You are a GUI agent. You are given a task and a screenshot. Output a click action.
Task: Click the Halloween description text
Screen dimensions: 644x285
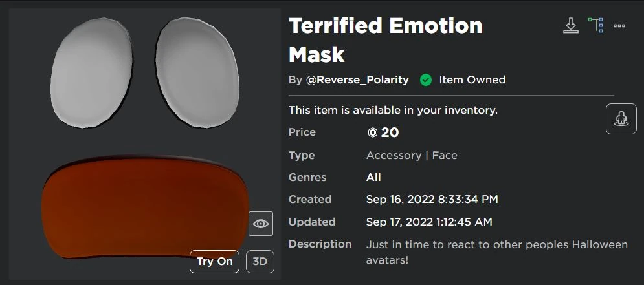pos(496,252)
